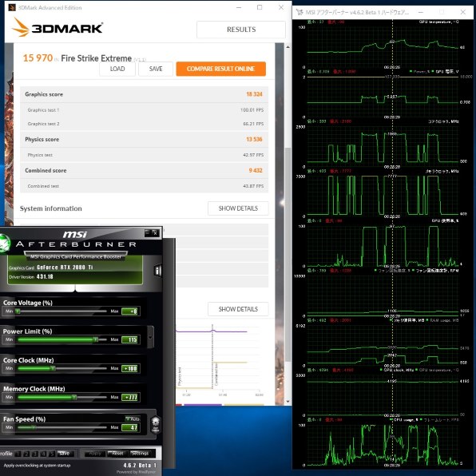Minimize the MSI Afterburner skin window
The width and height of the screenshot is (476, 476).
click(148, 232)
